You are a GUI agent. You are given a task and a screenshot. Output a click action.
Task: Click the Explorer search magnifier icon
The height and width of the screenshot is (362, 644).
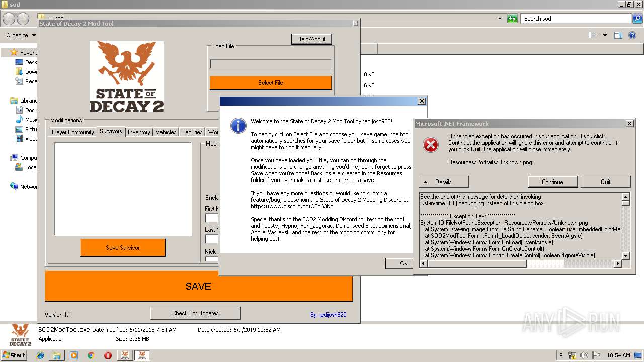coord(637,19)
